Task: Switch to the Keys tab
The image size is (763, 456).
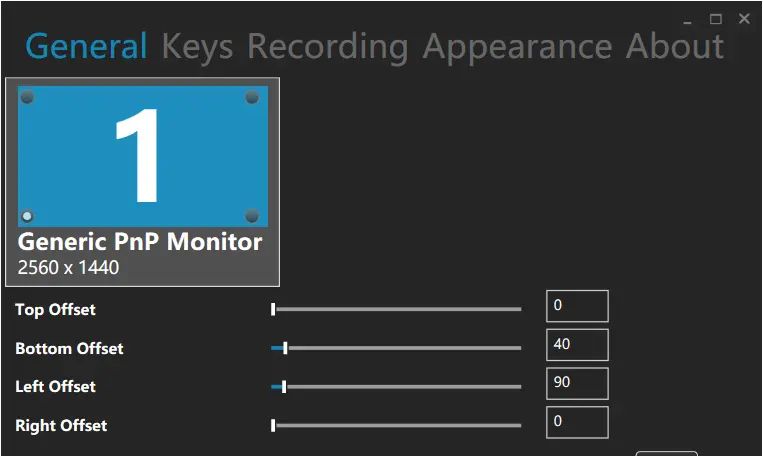Action: click(x=197, y=46)
